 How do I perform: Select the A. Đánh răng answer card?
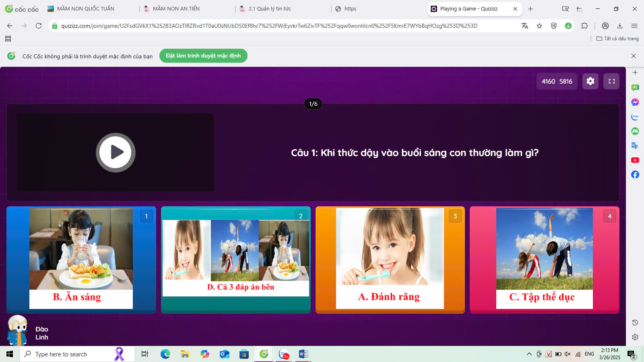tap(390, 259)
